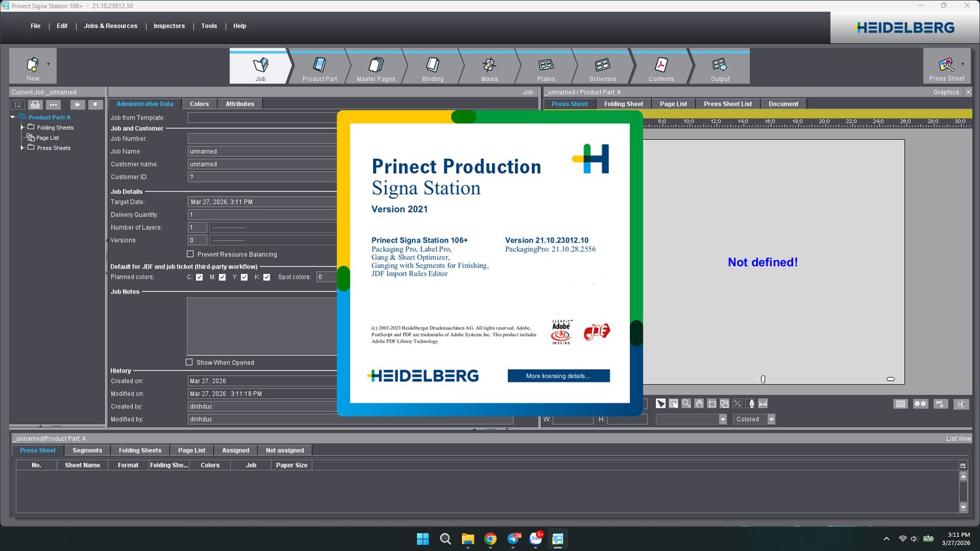The width and height of the screenshot is (980, 551).
Task: Select the Master Pages workflow icon
Action: [x=376, y=65]
